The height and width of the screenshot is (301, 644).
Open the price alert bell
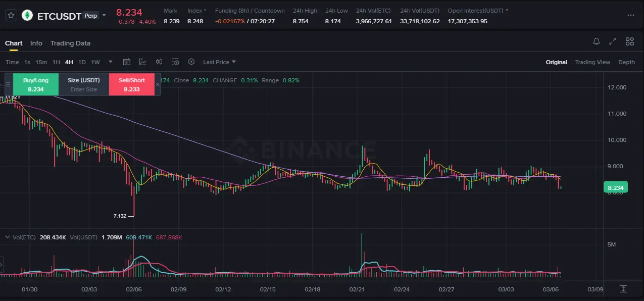coord(597,42)
